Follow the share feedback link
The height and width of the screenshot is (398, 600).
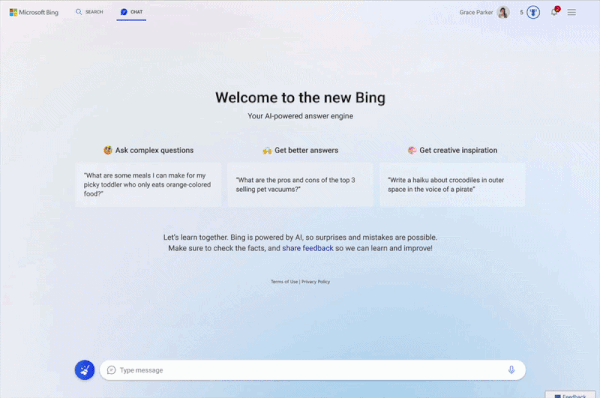308,248
